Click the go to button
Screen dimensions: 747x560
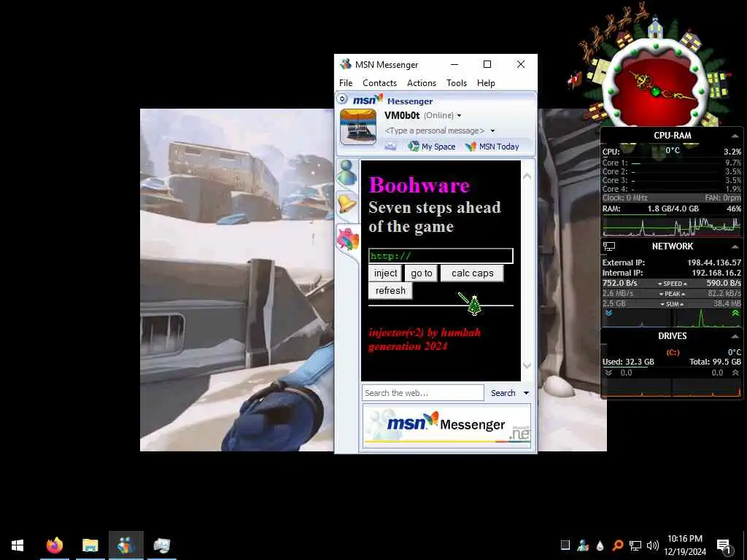click(421, 273)
